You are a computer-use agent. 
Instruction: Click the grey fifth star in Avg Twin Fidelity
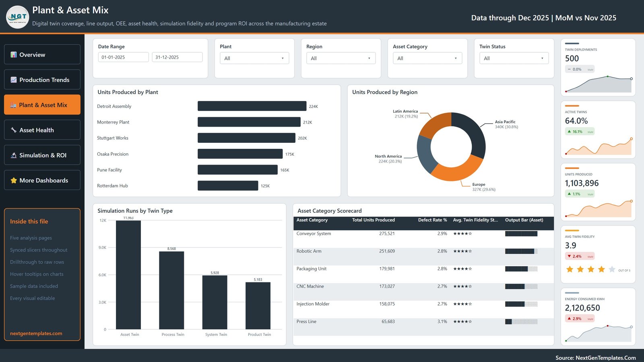pos(612,269)
